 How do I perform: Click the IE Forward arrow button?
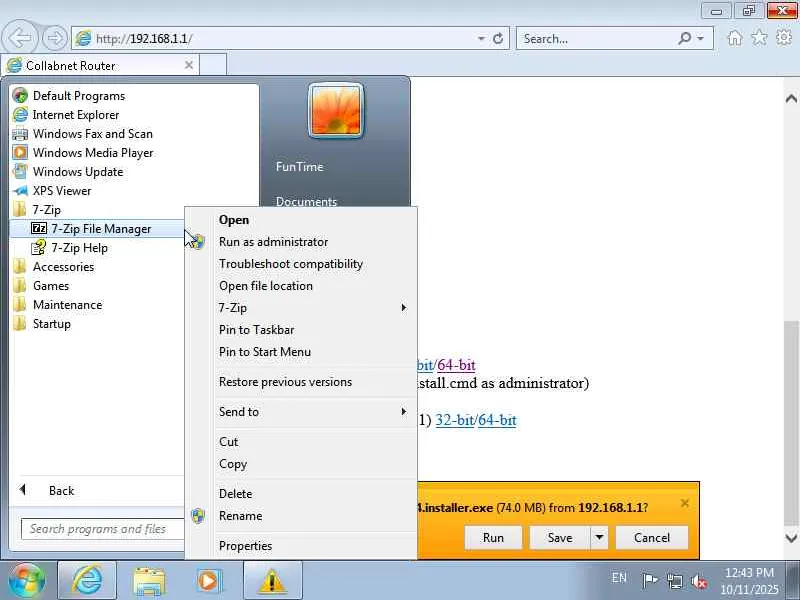pos(54,38)
